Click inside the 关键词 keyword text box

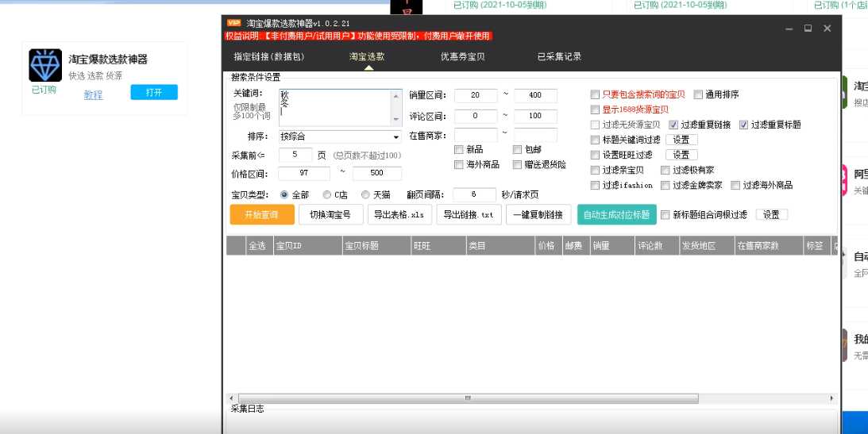[335, 108]
